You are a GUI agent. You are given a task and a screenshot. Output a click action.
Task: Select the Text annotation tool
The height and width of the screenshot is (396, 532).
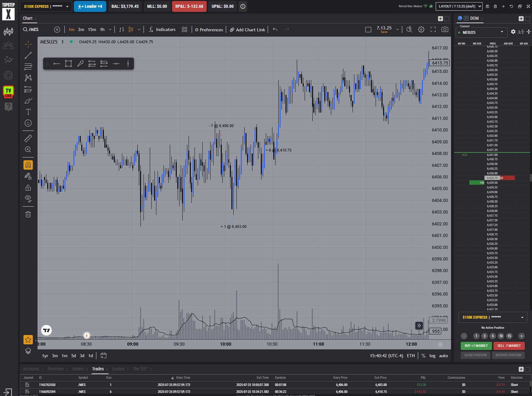pyautogui.click(x=28, y=112)
